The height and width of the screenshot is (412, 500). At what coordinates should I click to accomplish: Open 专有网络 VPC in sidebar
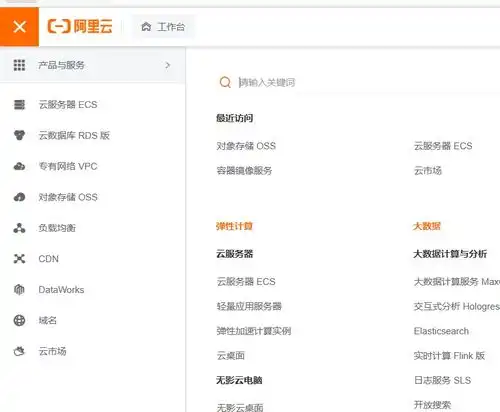click(68, 166)
